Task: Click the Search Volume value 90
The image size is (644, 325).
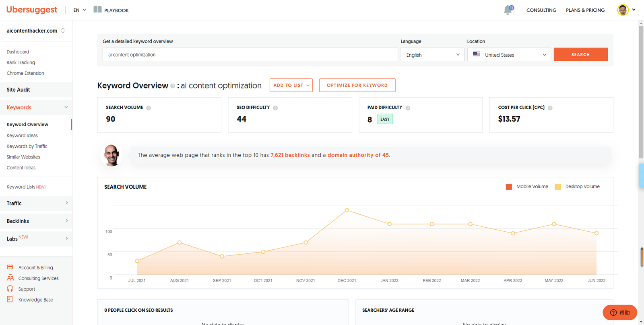Action: [111, 119]
